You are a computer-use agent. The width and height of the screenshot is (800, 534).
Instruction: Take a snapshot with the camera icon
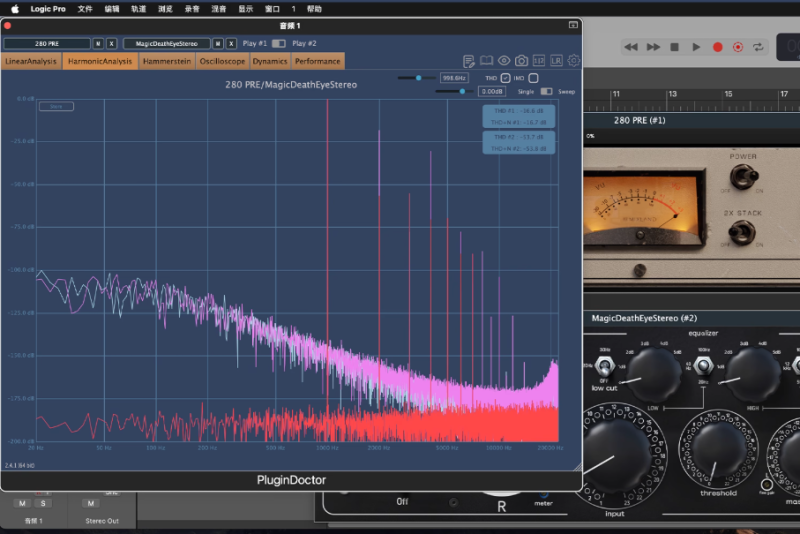click(x=521, y=61)
